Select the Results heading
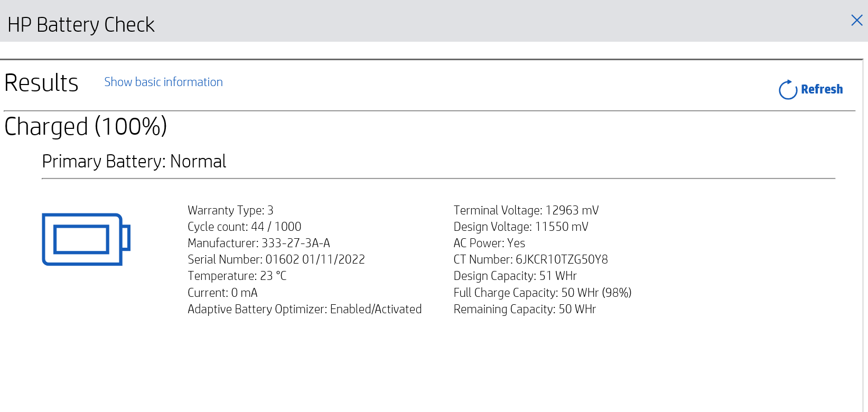The width and height of the screenshot is (868, 412). 41,82
